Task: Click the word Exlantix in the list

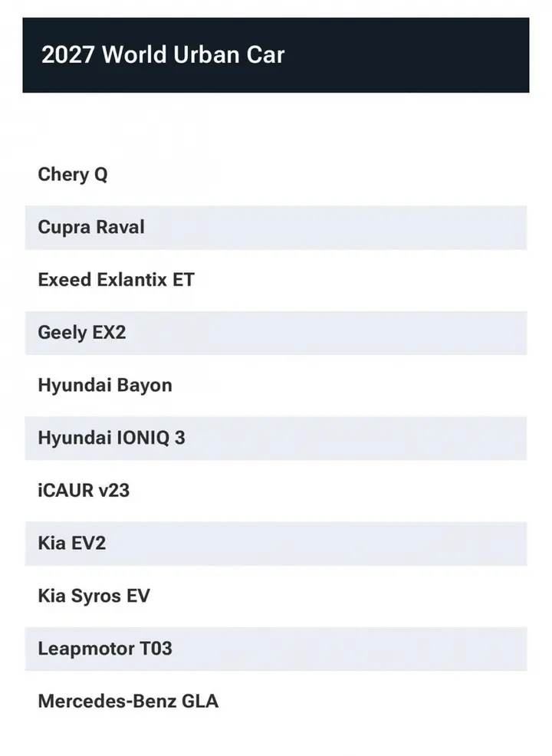Action: pos(132,280)
